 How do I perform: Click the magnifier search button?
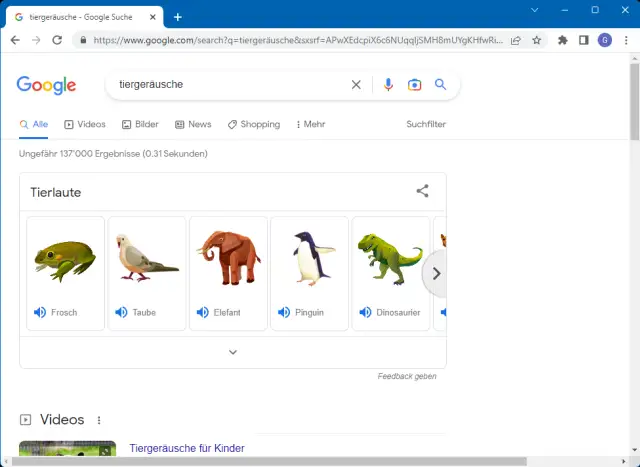(440, 85)
